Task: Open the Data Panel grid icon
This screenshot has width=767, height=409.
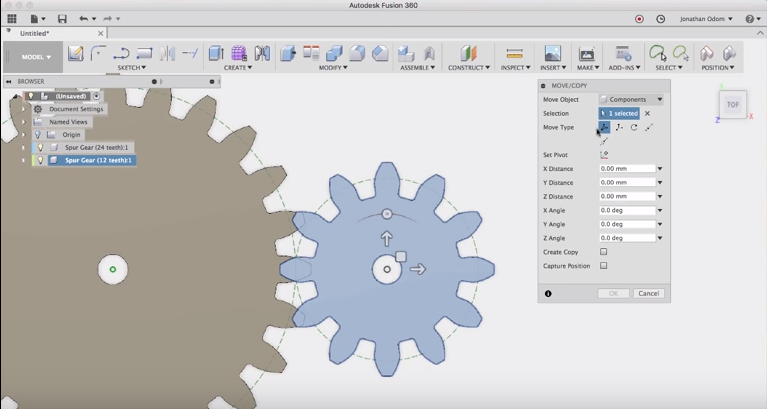Action: click(12, 19)
